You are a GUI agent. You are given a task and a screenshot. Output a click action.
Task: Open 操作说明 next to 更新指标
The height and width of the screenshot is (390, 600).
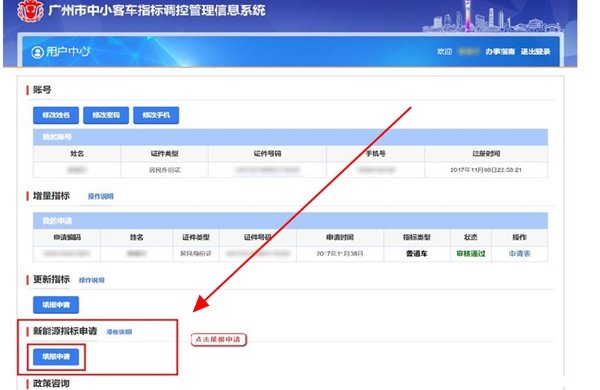point(92,280)
